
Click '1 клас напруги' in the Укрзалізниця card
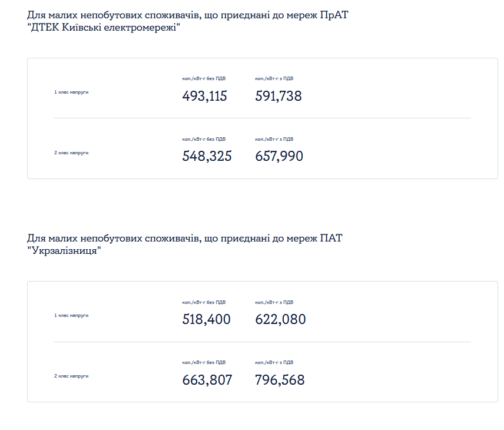[71, 315]
